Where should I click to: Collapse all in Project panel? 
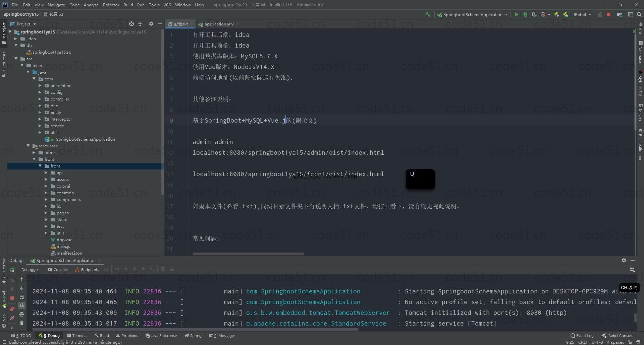tap(140, 24)
